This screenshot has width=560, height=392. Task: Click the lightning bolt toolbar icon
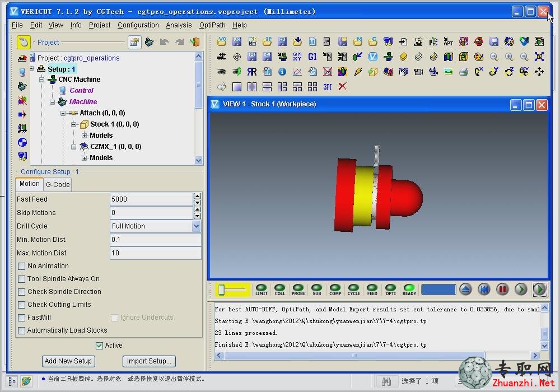[358, 72]
